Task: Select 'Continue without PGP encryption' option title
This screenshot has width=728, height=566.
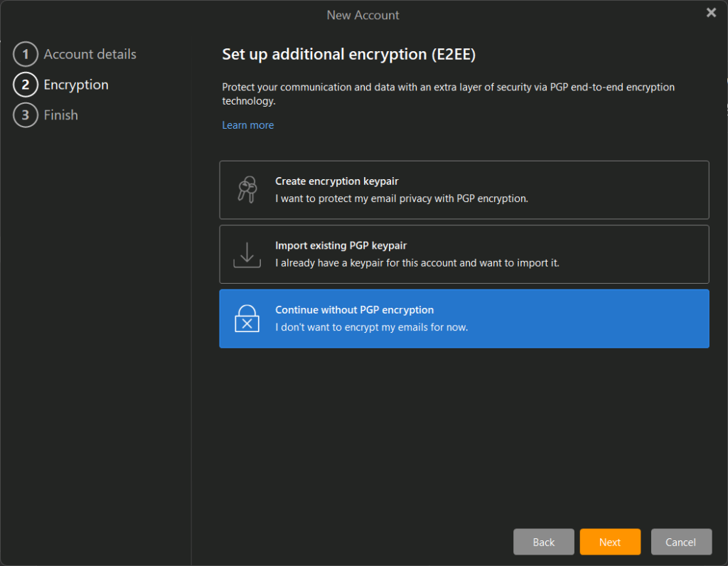Action: [x=354, y=310]
